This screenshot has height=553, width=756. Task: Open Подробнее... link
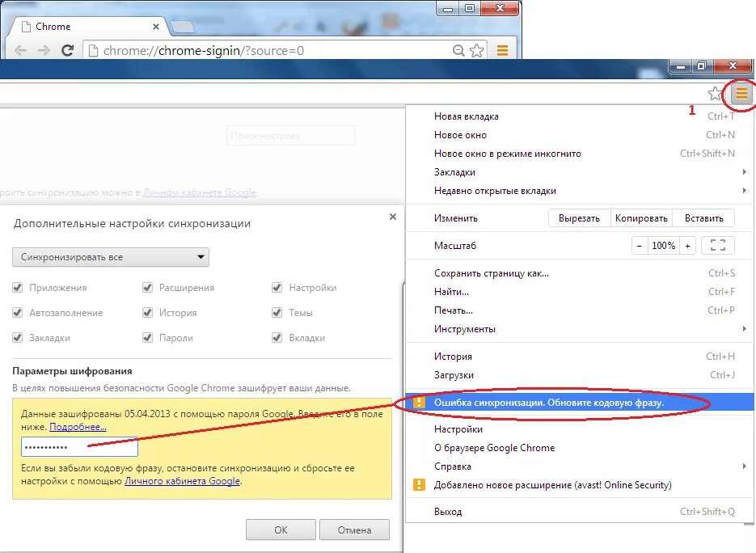[78, 427]
